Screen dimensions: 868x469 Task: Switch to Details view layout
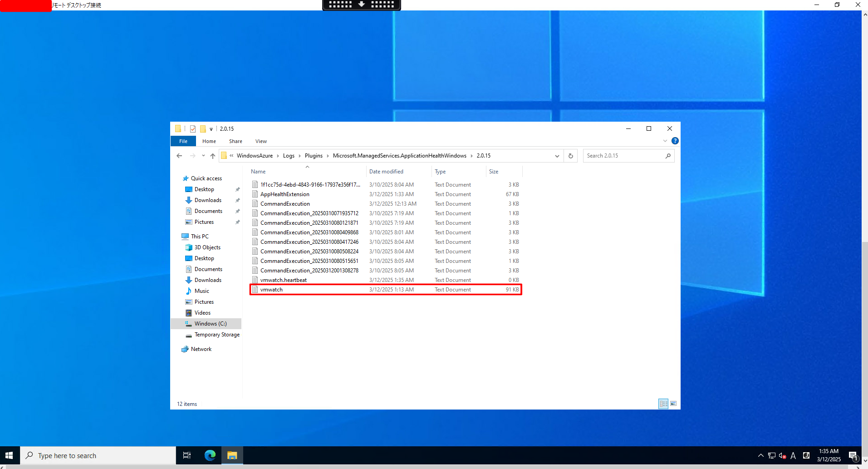click(663, 404)
